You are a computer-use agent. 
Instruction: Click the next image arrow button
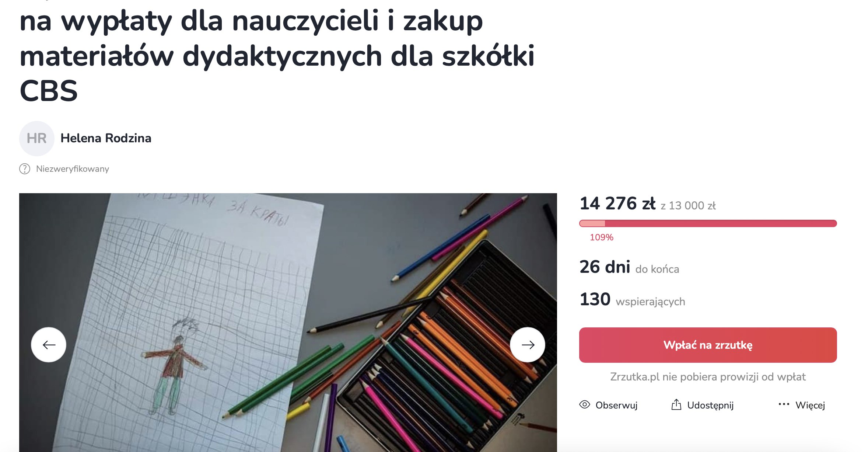pyautogui.click(x=528, y=345)
